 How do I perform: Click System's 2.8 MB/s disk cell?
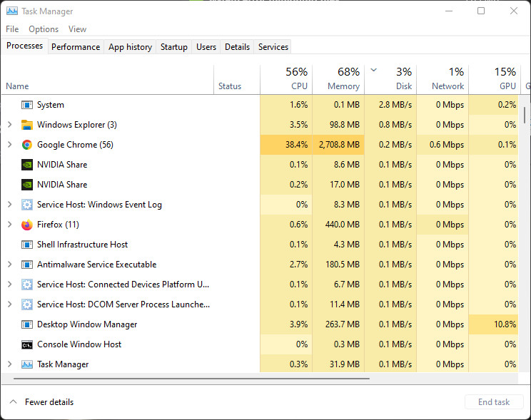tap(390, 105)
